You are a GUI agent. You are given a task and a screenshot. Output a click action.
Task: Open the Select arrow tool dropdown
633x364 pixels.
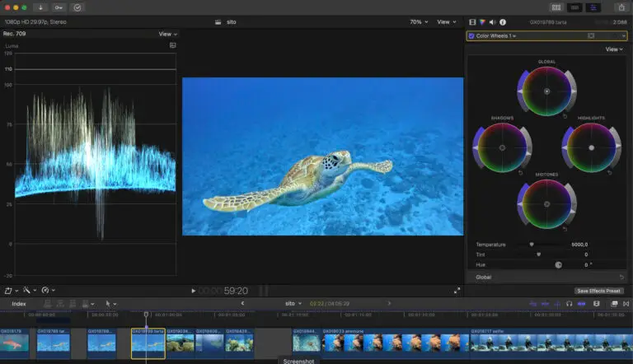(x=110, y=303)
